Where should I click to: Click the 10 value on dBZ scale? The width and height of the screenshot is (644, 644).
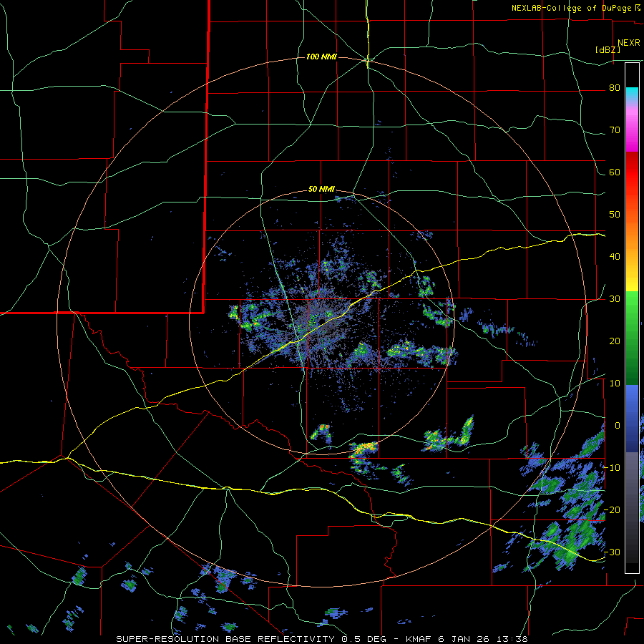(x=615, y=384)
